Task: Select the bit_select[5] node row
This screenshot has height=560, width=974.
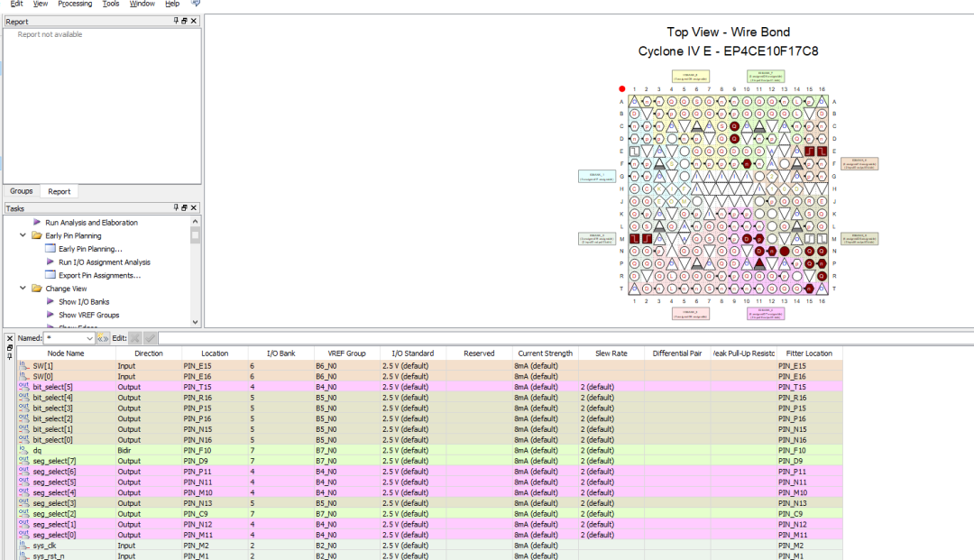Action: point(52,386)
